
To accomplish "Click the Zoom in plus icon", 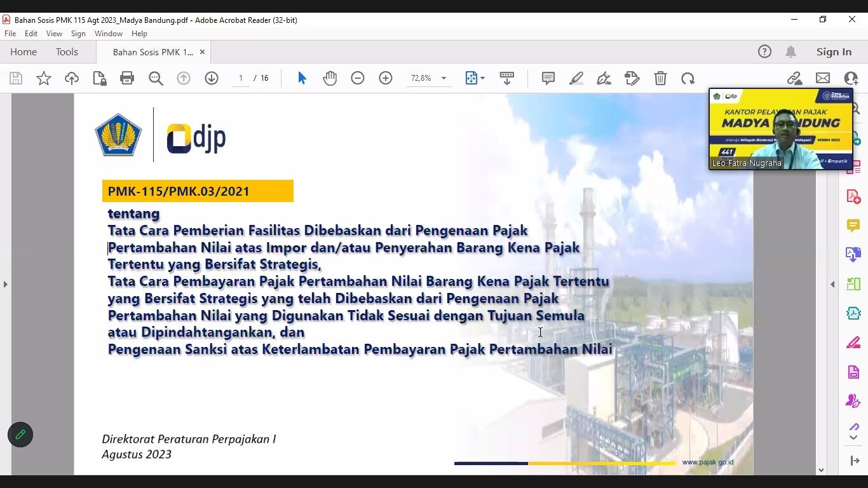I will [386, 78].
